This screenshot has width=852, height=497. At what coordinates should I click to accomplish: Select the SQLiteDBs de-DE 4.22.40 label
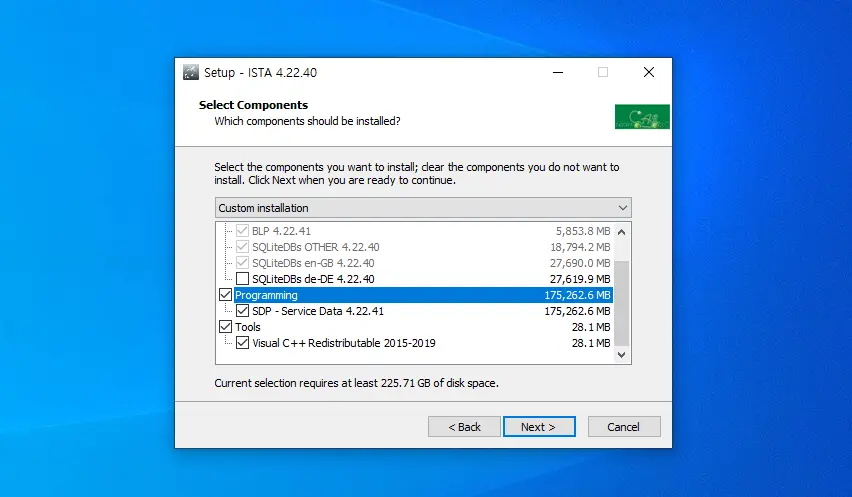point(314,279)
